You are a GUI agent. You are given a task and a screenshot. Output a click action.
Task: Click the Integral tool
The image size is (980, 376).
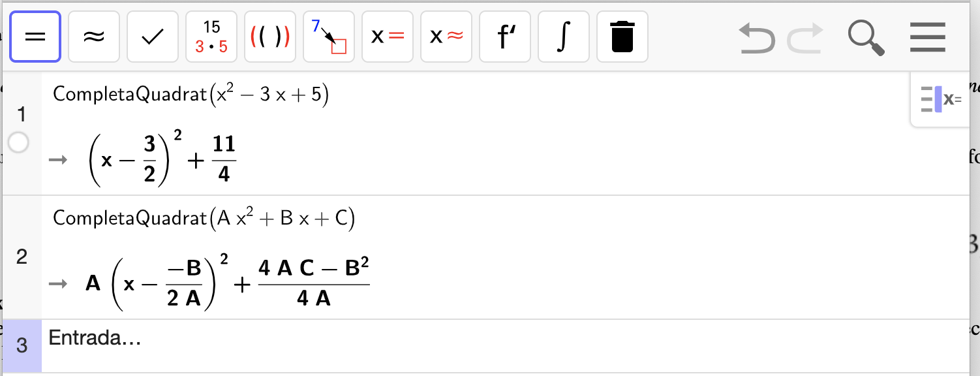pos(564,37)
